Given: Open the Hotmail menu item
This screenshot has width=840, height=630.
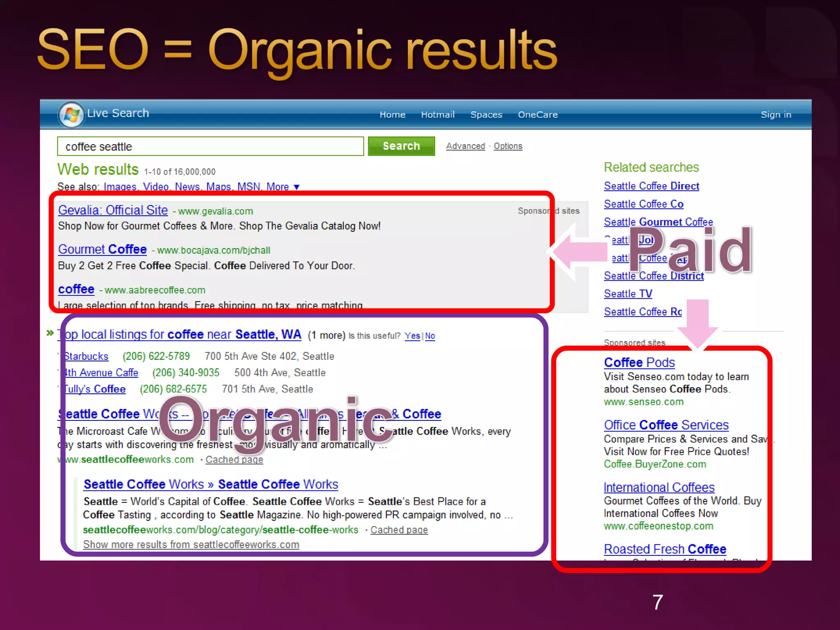Looking at the screenshot, I should (438, 114).
